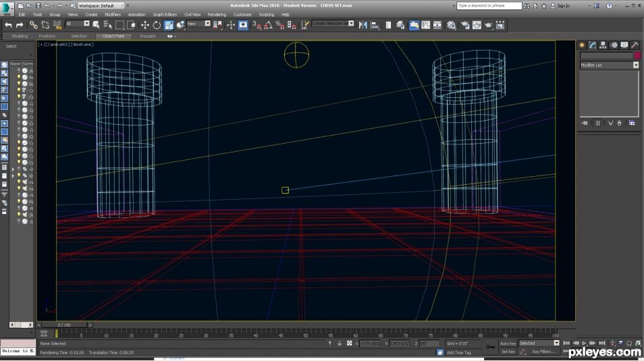Open the Select by Name dialog

107,26
